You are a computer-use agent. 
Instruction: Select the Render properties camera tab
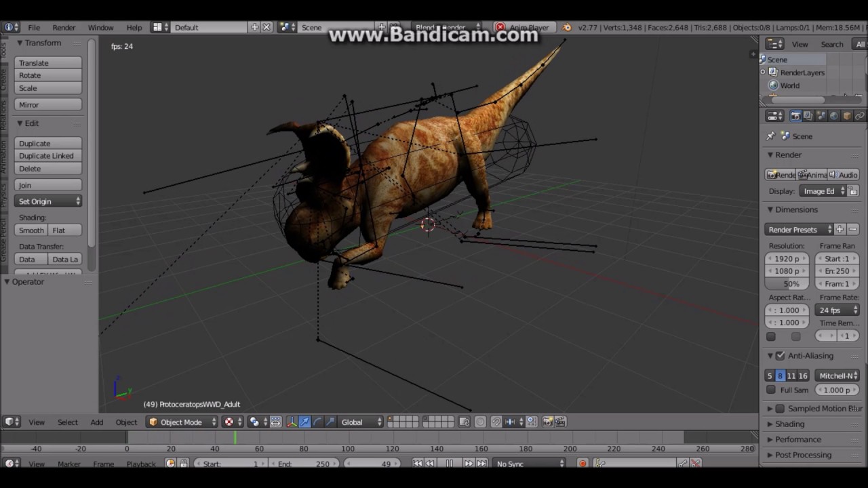coord(795,116)
